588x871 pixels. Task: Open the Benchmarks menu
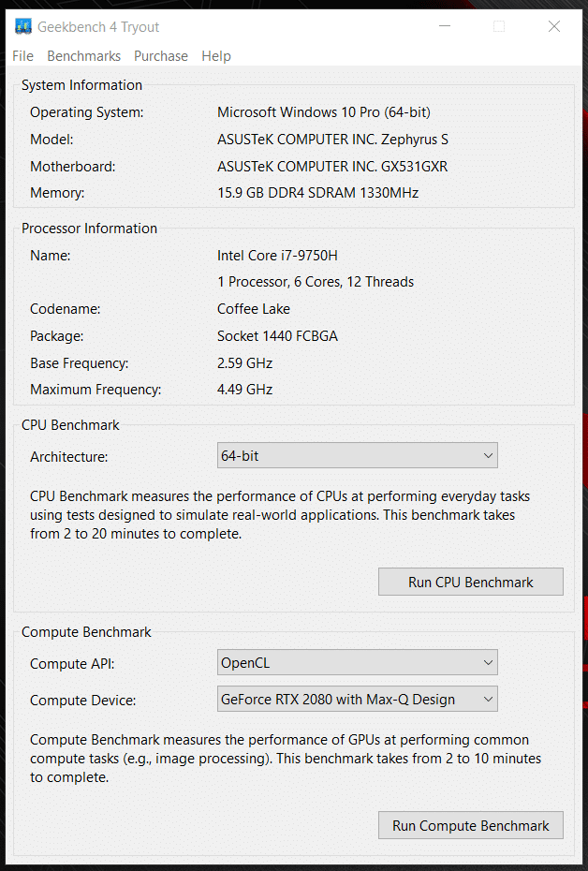coord(84,56)
